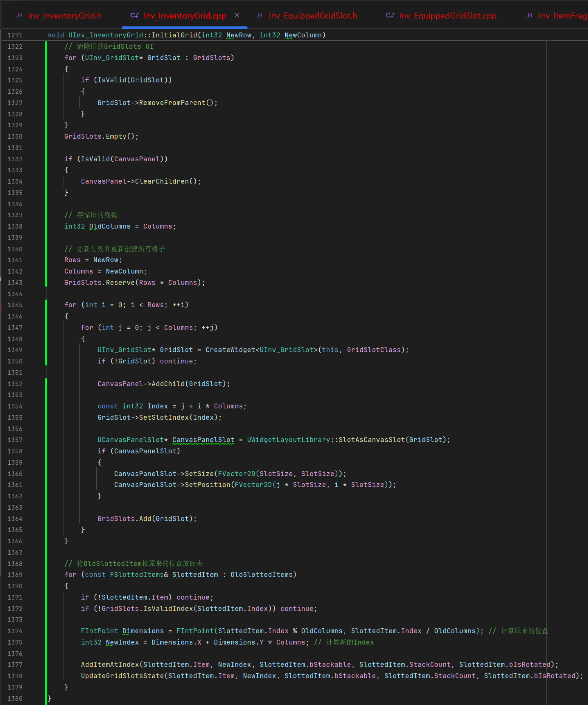Click the AddItemAtIndex function call
Image resolution: width=588 pixels, height=705 pixels.
tap(110, 665)
